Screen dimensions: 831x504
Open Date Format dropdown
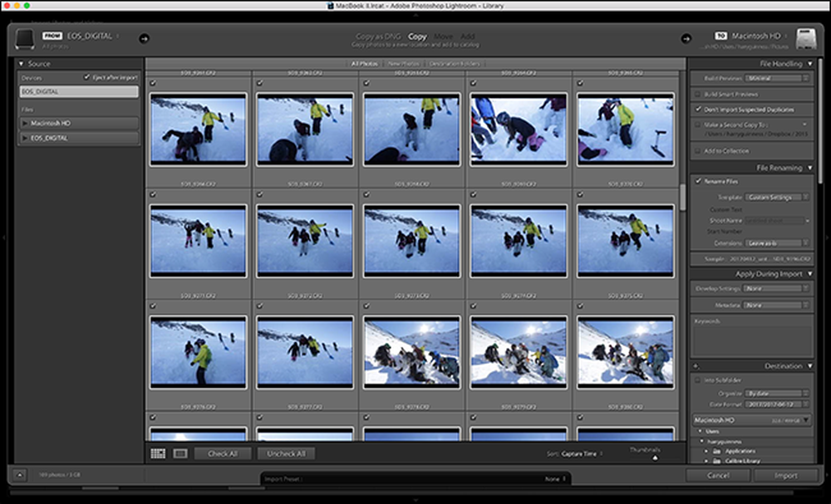click(777, 404)
